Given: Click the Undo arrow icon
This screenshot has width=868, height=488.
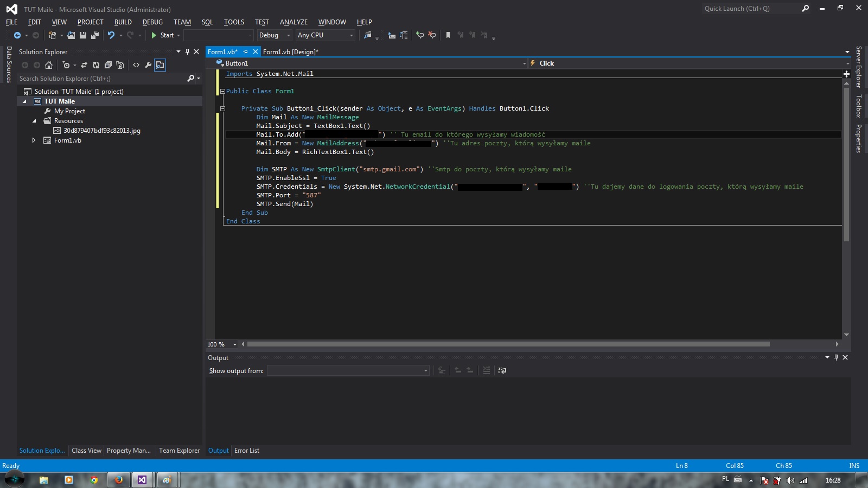Looking at the screenshot, I should pyautogui.click(x=111, y=35).
